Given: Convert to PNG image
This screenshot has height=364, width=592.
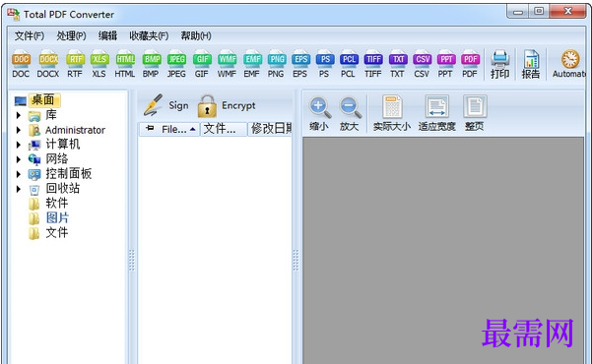Looking at the screenshot, I should [276, 64].
